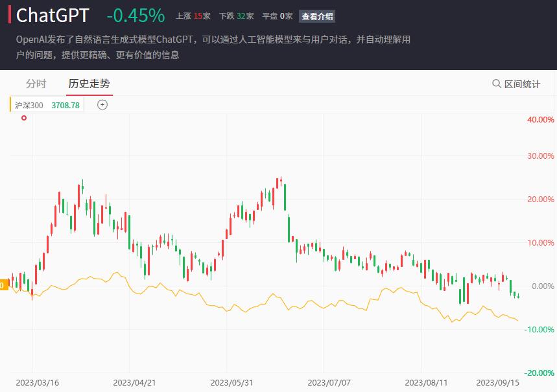Click the 40.00% axis label
Viewport: 557px width, 392px height.
pos(540,120)
